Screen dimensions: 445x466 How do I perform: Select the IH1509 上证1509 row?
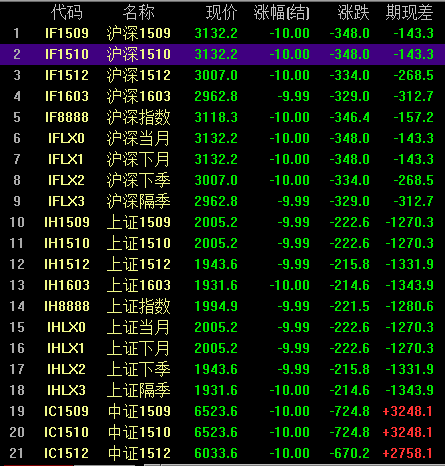[x=222, y=222]
